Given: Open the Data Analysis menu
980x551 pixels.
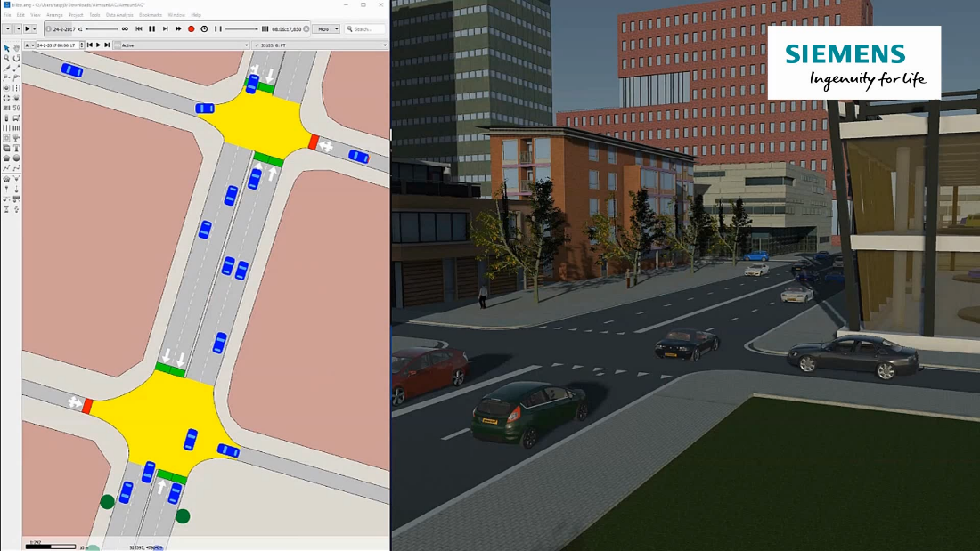Looking at the screenshot, I should pos(119,15).
